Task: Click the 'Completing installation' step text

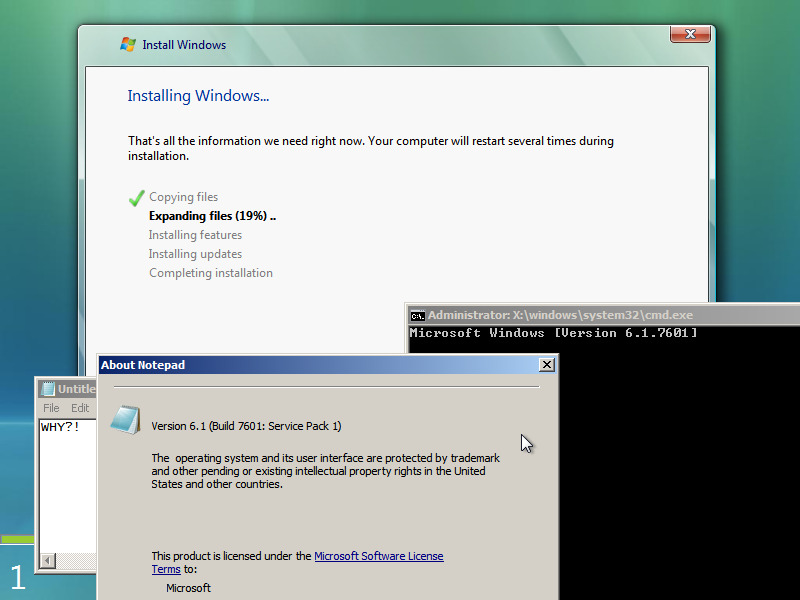Action: (211, 273)
